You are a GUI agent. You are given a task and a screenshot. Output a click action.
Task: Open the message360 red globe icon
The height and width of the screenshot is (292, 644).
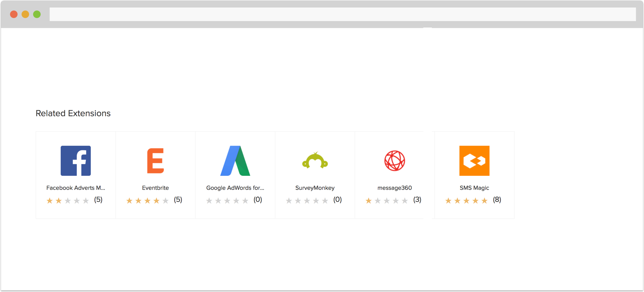(x=394, y=161)
